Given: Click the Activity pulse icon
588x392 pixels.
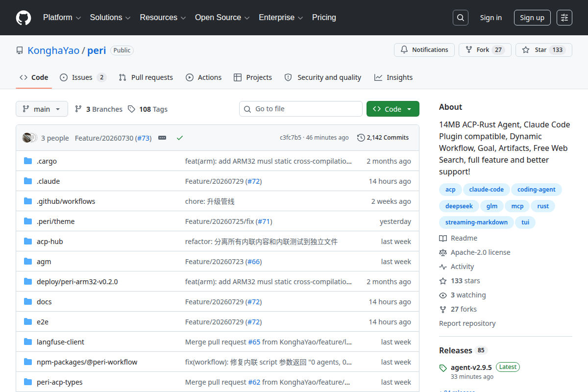Looking at the screenshot, I should tap(443, 267).
